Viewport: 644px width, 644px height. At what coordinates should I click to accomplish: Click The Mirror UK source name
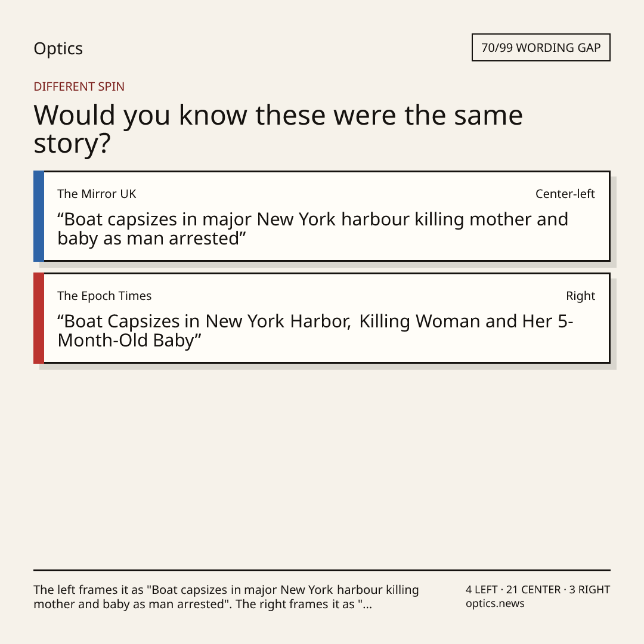[x=97, y=194]
